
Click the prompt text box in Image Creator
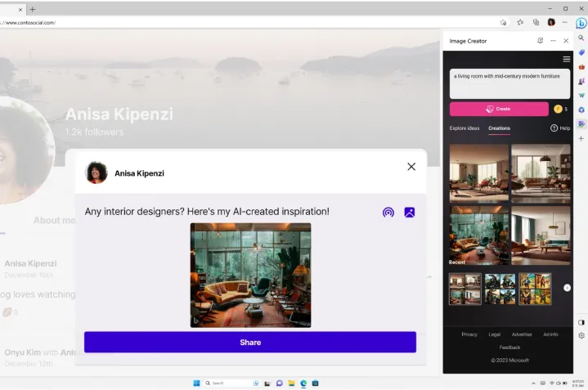[x=509, y=84]
